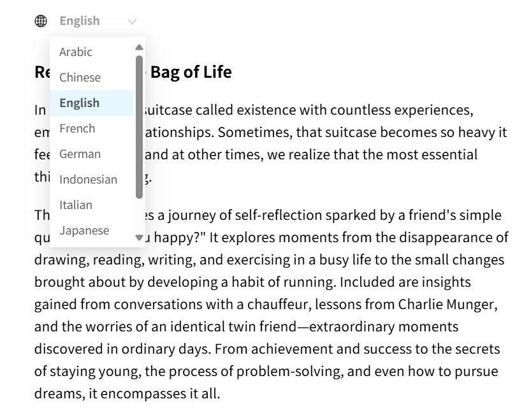Pick German from the language options

tap(92, 154)
